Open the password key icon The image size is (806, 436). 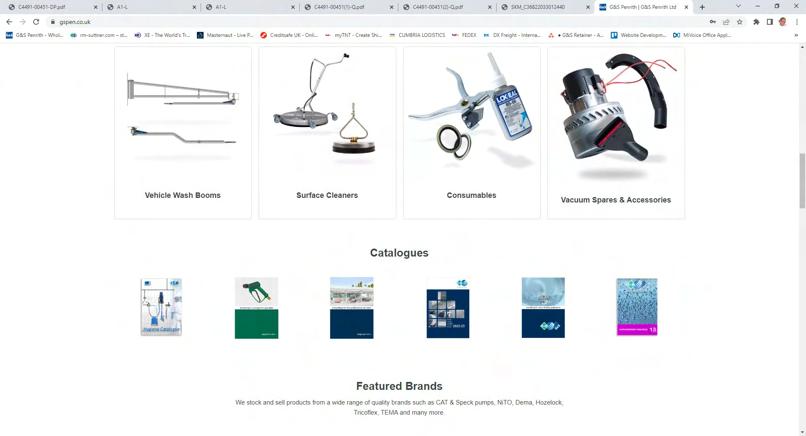pos(712,22)
